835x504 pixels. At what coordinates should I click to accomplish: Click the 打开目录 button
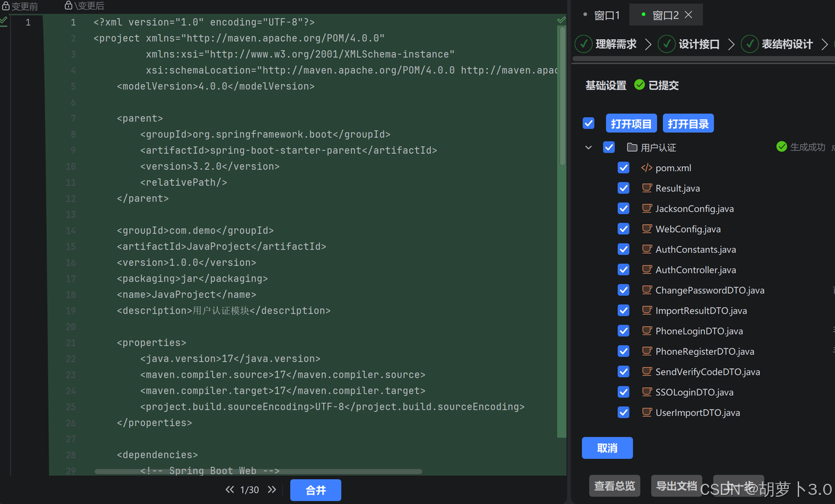(688, 123)
